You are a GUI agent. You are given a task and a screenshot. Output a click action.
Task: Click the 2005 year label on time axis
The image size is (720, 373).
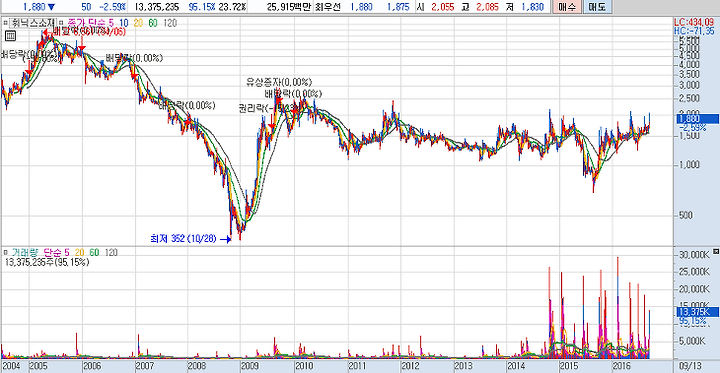tap(39, 367)
